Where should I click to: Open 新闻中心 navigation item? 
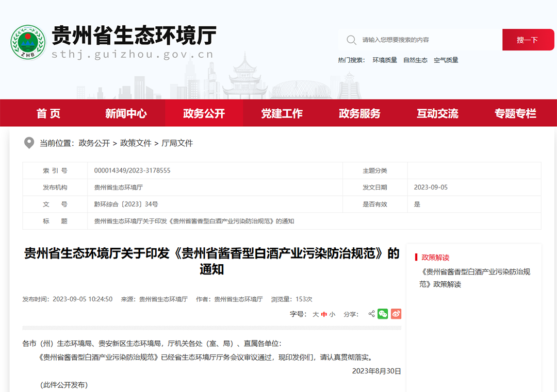tap(126, 113)
